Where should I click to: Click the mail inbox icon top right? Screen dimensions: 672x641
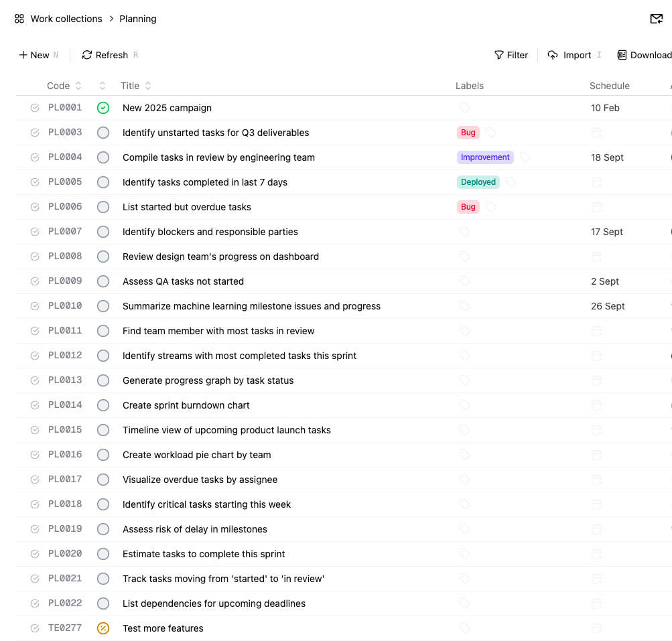pos(656,19)
